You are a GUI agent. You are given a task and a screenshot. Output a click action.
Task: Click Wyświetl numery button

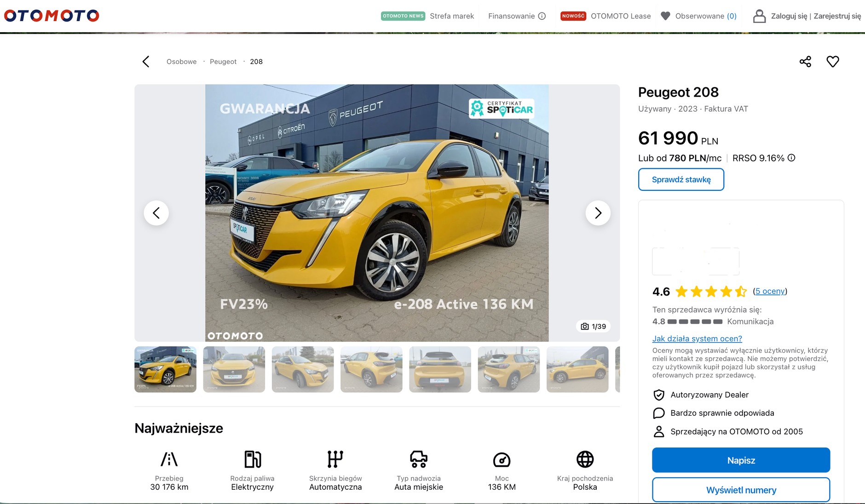(741, 490)
